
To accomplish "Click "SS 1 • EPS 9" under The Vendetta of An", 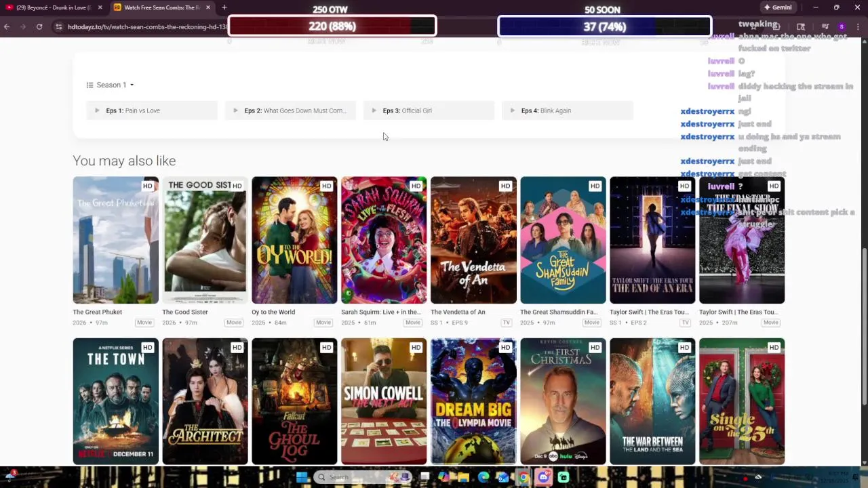I will tap(449, 323).
